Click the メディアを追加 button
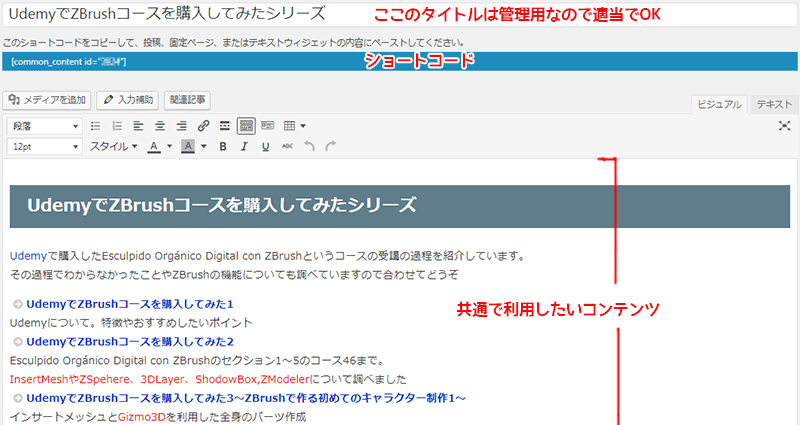The width and height of the screenshot is (800, 425). 48,100
